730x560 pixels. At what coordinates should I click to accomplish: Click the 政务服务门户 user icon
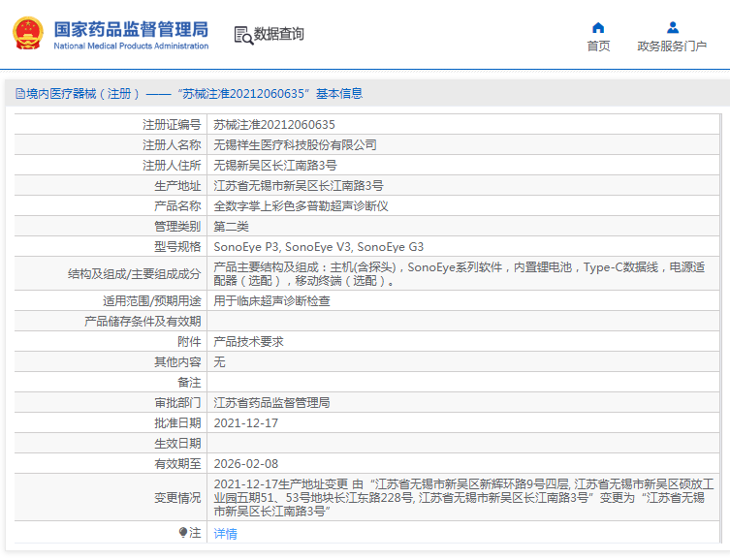(672, 28)
